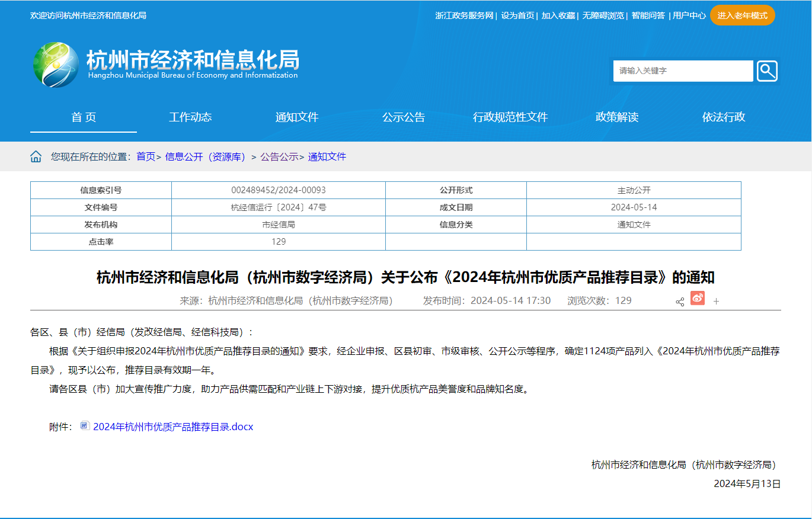Viewport: 812px width, 519px height.
Task: Click the 点击率 value 129
Action: pos(279,242)
